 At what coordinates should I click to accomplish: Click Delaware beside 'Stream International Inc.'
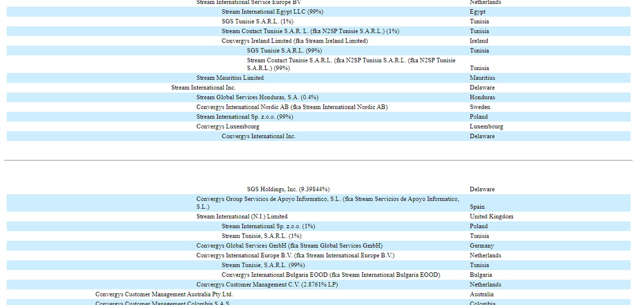482,88
